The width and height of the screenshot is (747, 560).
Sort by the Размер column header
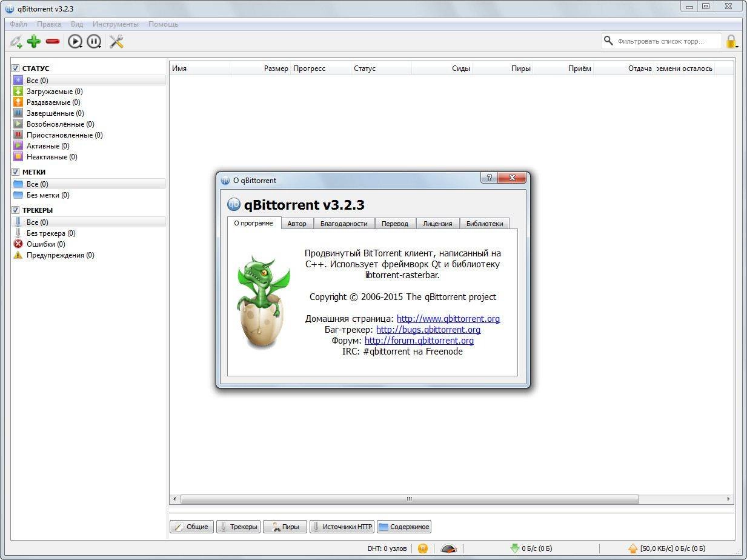click(261, 68)
